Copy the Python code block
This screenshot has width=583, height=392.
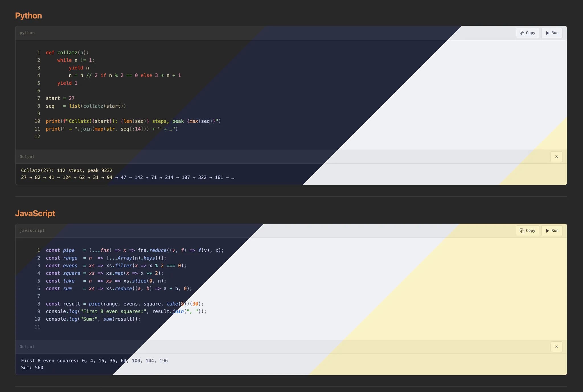pos(527,33)
